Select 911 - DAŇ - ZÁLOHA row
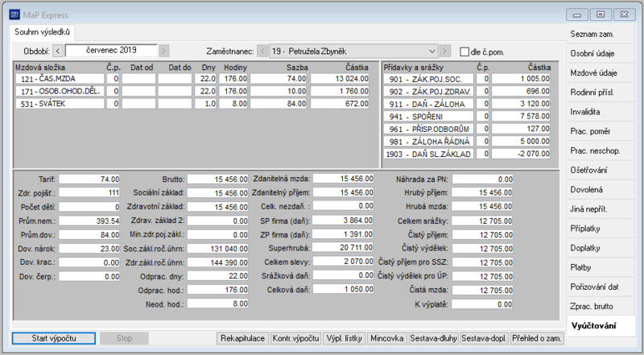 click(x=429, y=104)
